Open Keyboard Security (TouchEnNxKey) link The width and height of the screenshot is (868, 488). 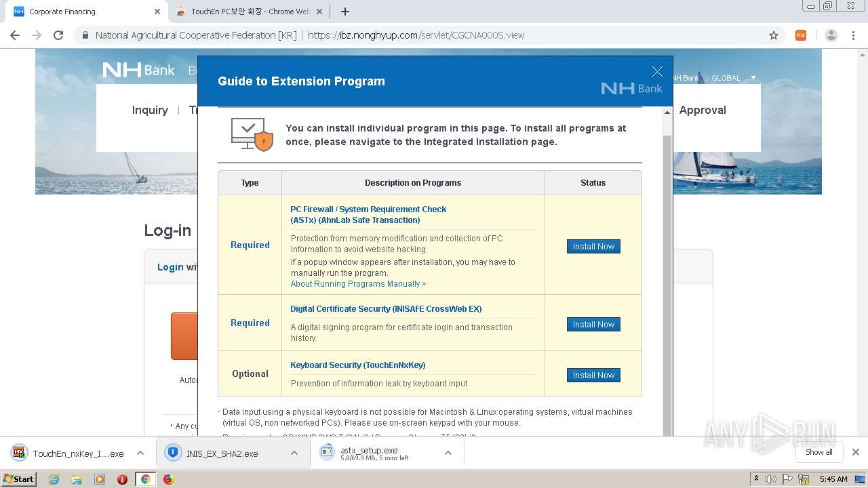pyautogui.click(x=358, y=365)
